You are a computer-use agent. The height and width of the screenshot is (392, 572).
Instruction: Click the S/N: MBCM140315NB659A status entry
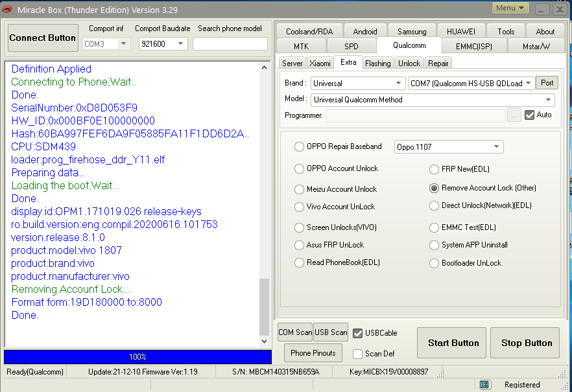point(276,372)
